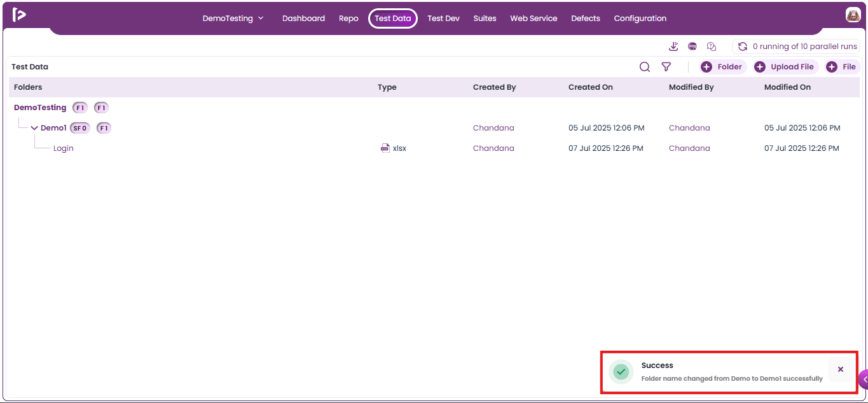
Task: Click the Created On column header
Action: click(x=591, y=87)
